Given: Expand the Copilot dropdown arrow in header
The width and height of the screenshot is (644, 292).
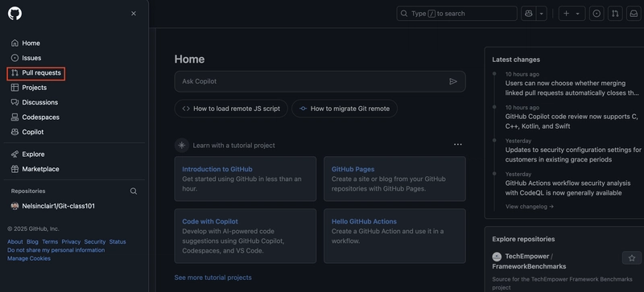Looking at the screenshot, I should pyautogui.click(x=541, y=14).
